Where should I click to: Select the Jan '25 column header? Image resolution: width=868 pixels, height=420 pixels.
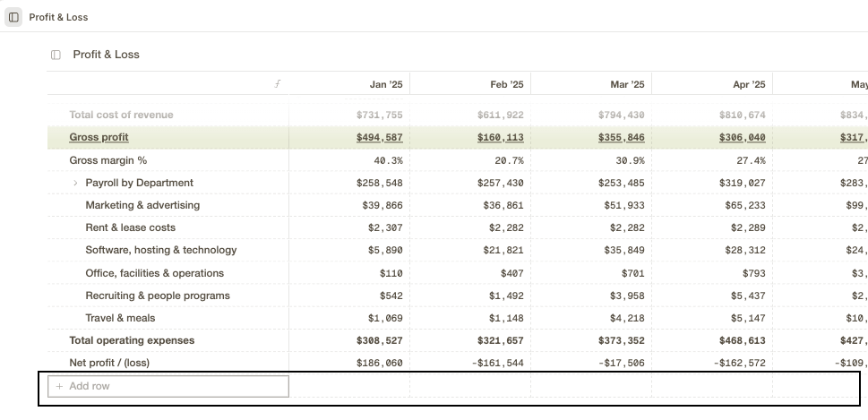(386, 85)
